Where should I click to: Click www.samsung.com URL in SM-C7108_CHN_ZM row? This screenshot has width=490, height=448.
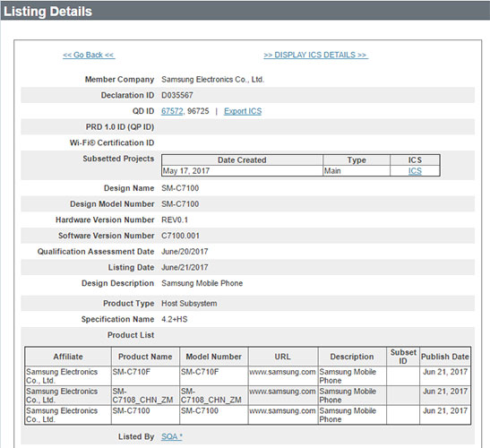click(282, 391)
